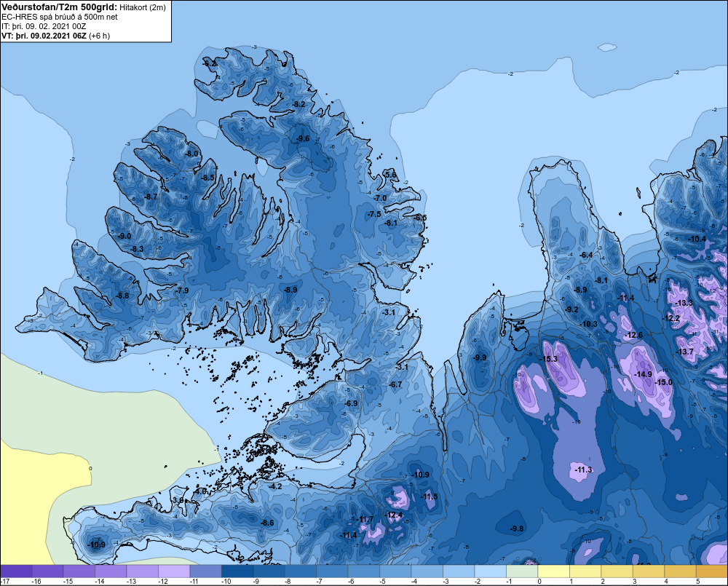Select the '-6.5' temperature label
The width and height of the screenshot is (728, 586).
[x=420, y=218]
